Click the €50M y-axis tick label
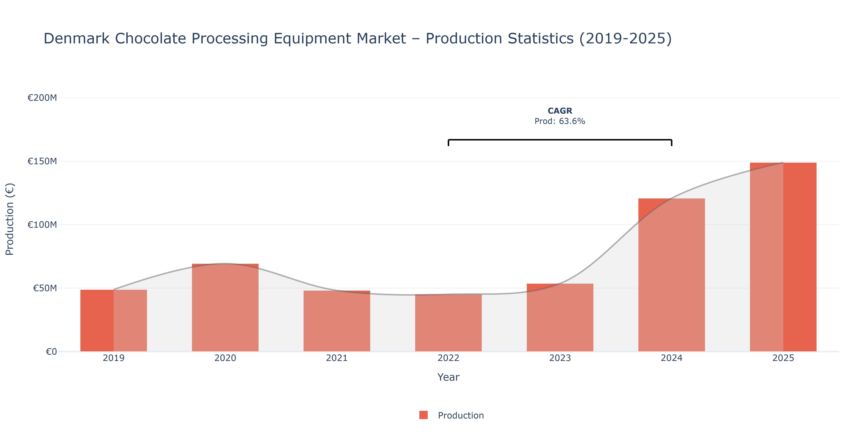This screenshot has height=434, width=868. click(x=45, y=288)
